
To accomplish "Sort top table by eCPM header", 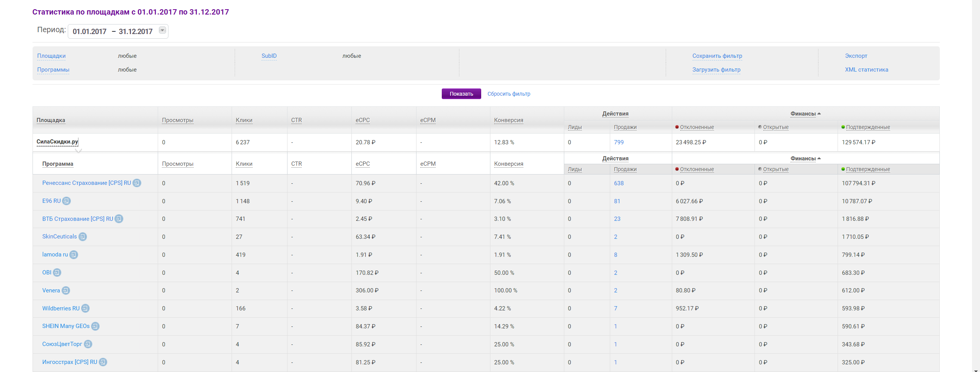I will coord(428,120).
